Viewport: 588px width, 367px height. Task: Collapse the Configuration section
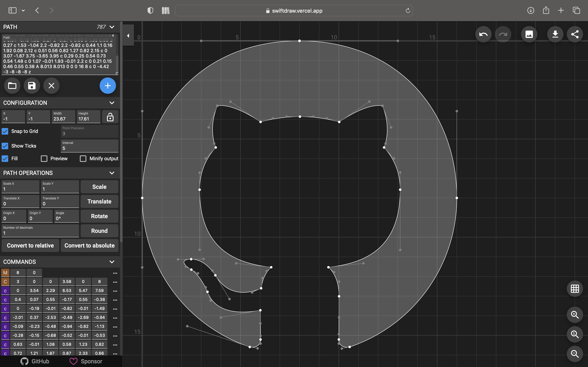(x=112, y=103)
